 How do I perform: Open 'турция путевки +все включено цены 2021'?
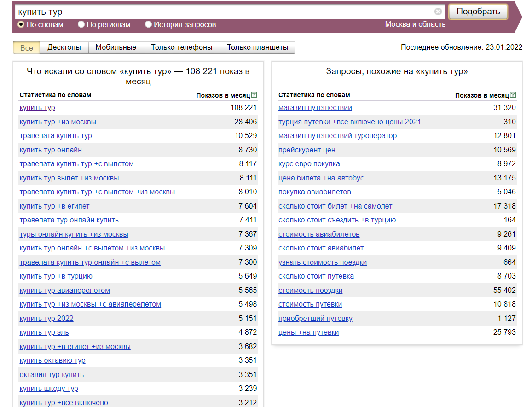(350, 122)
